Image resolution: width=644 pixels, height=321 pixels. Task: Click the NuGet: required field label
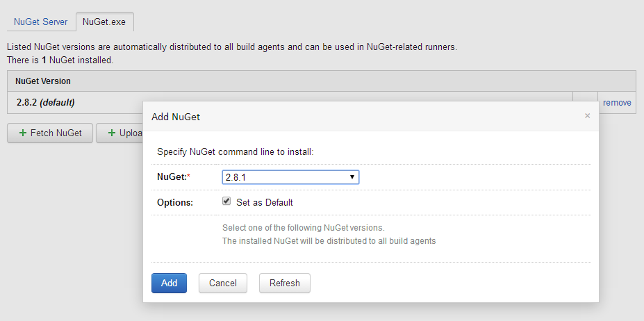click(x=174, y=177)
